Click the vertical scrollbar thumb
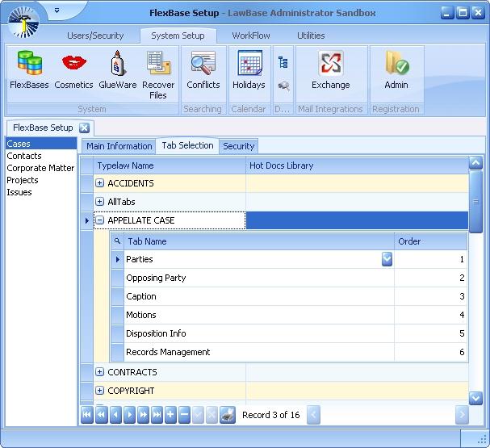Viewport: 490px width, 448px height. click(475, 202)
